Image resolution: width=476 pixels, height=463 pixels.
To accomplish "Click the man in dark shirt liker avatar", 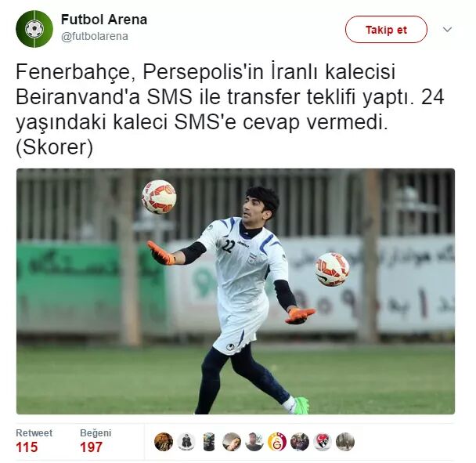I will (x=254, y=441).
